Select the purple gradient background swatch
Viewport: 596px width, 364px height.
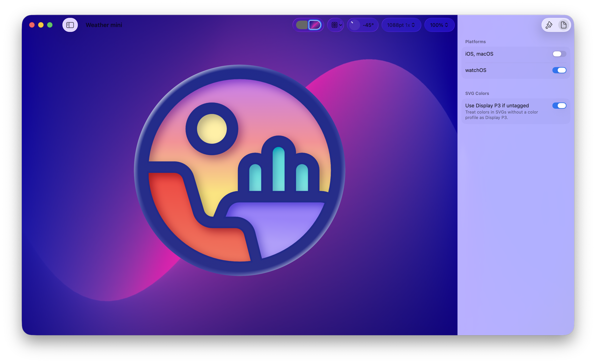[x=315, y=25]
